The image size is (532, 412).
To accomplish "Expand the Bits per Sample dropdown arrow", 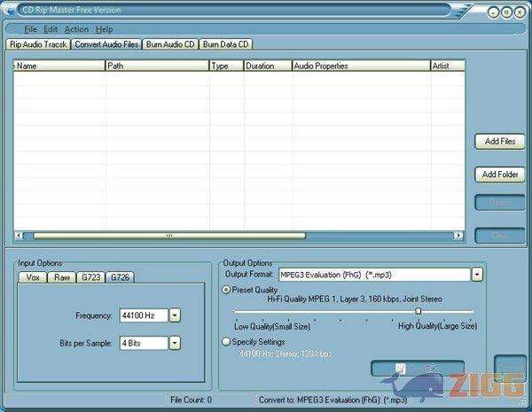I will [175, 343].
